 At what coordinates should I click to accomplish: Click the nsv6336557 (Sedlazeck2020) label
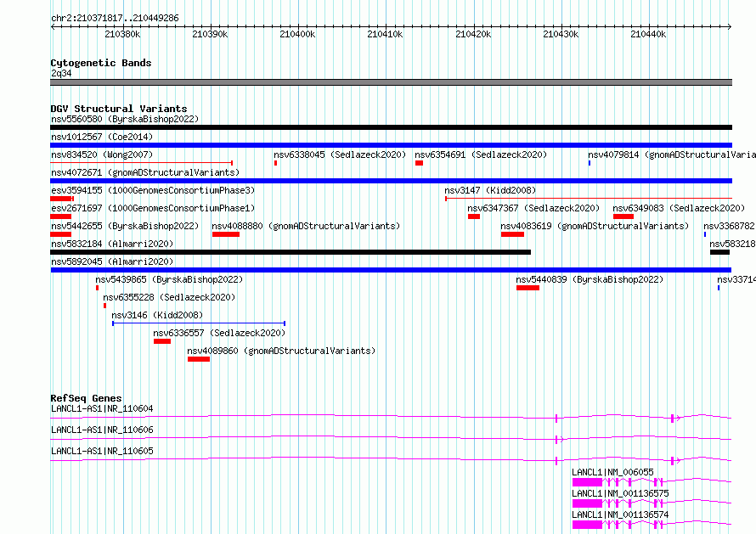pos(219,333)
